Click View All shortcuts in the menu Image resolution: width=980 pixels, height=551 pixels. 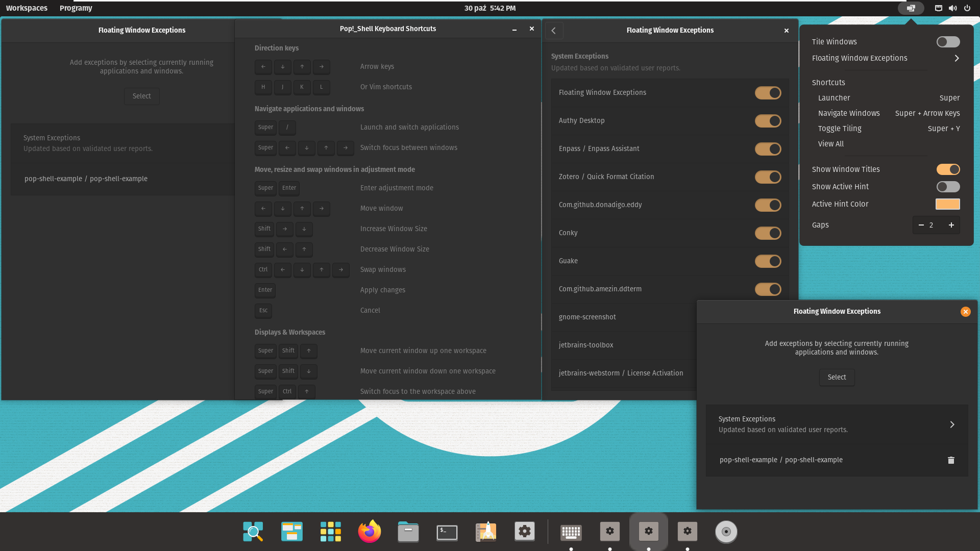pyautogui.click(x=830, y=144)
